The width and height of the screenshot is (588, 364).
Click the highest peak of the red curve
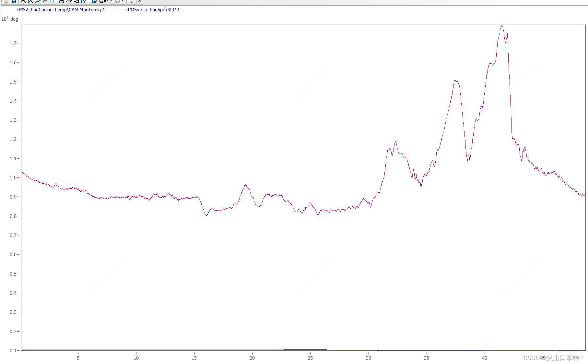[501, 26]
